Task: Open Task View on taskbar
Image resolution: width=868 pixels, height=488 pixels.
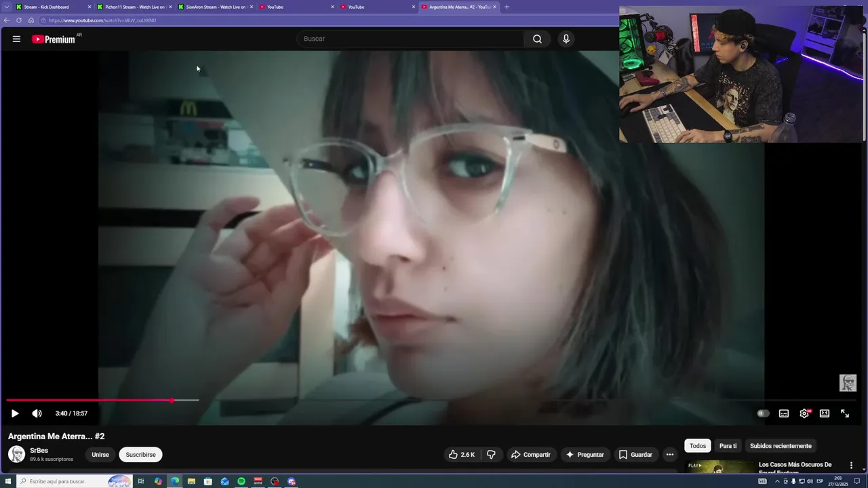Action: click(141, 481)
